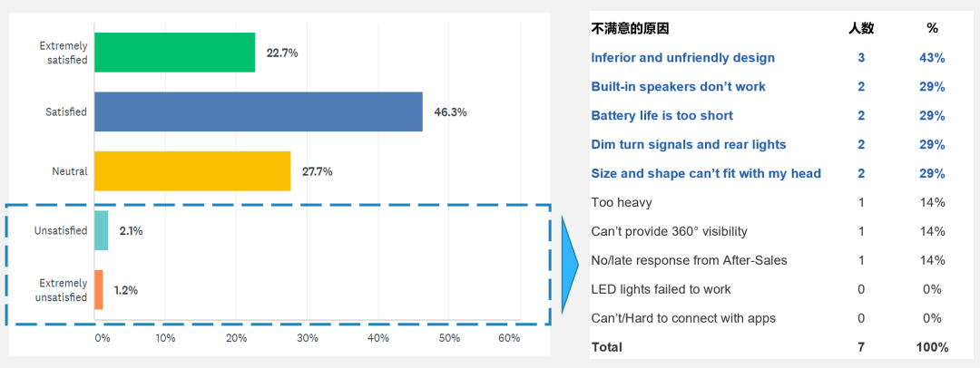Select "Dim turn signals and rear lights"
Viewport: 980px width, 368px height.
(688, 145)
